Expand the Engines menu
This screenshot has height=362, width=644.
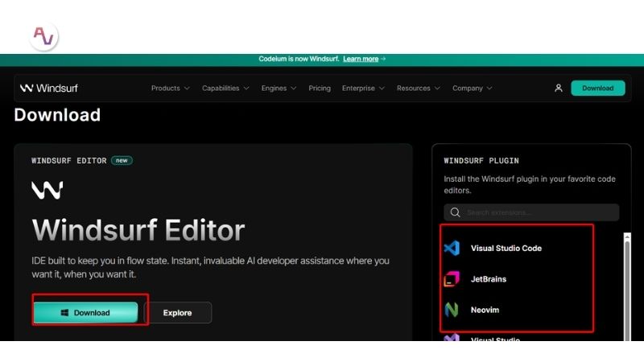(x=279, y=88)
